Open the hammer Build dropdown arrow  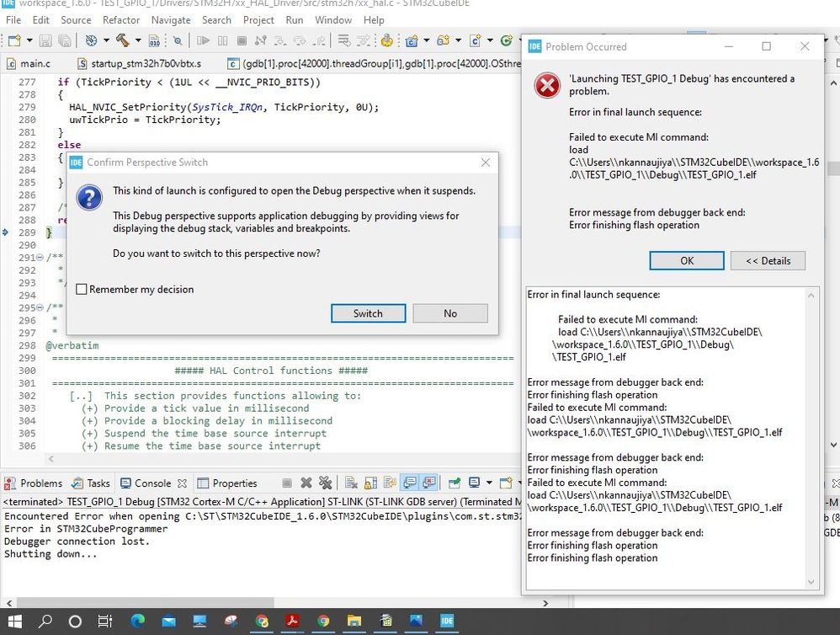click(x=137, y=40)
